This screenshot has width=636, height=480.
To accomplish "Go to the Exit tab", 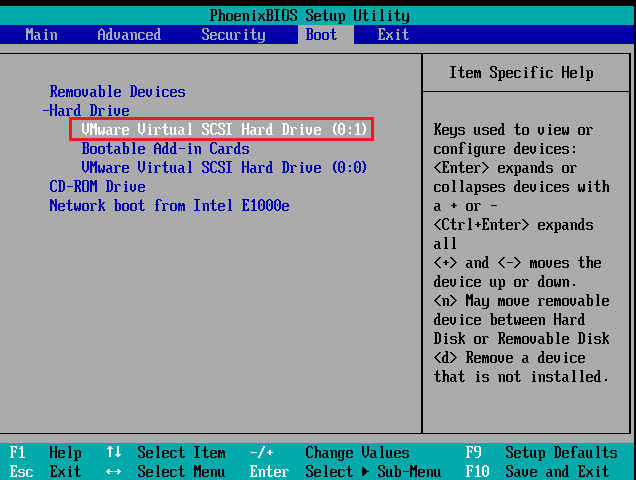I will (393, 35).
